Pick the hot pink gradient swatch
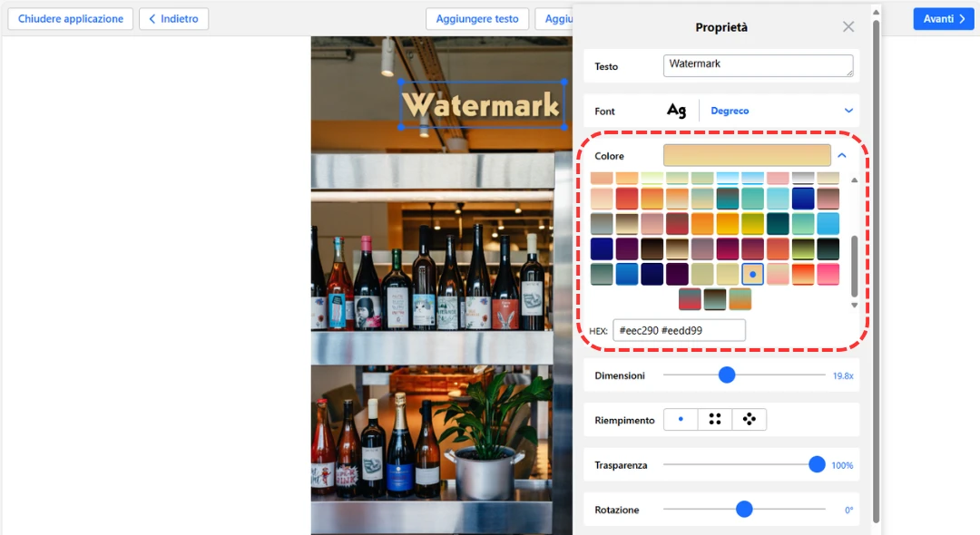Screen dimensions: 980x535 pos(828,274)
